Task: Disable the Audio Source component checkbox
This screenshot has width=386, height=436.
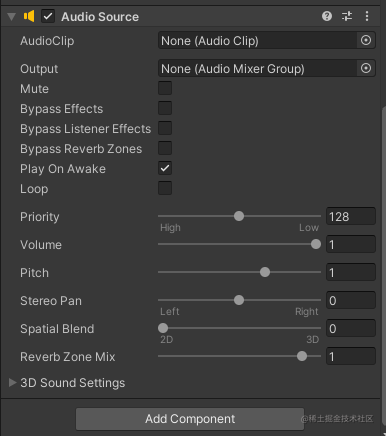Action: (x=48, y=16)
